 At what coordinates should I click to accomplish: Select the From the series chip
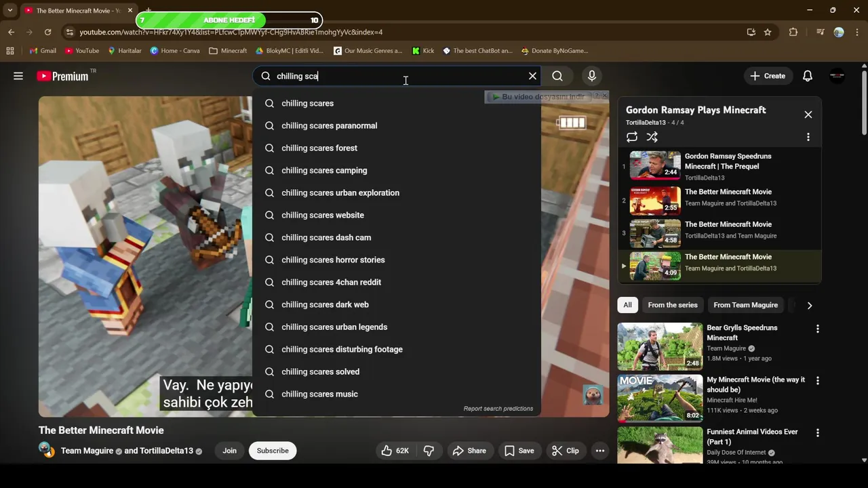(673, 305)
